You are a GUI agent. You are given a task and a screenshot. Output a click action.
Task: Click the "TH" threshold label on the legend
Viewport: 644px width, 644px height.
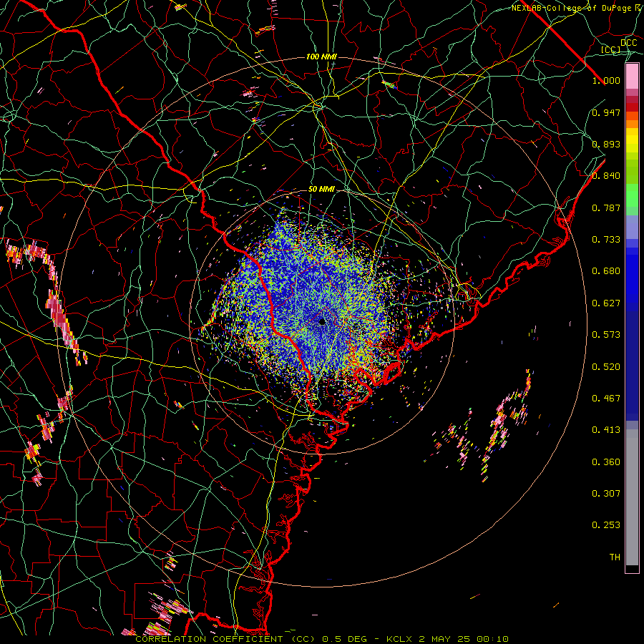615,557
